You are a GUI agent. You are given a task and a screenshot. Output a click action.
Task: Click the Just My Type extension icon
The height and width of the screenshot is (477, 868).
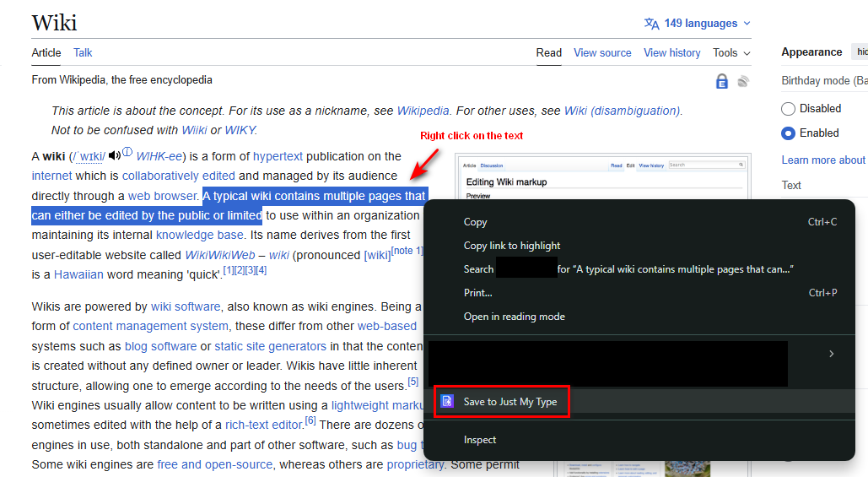click(x=448, y=402)
